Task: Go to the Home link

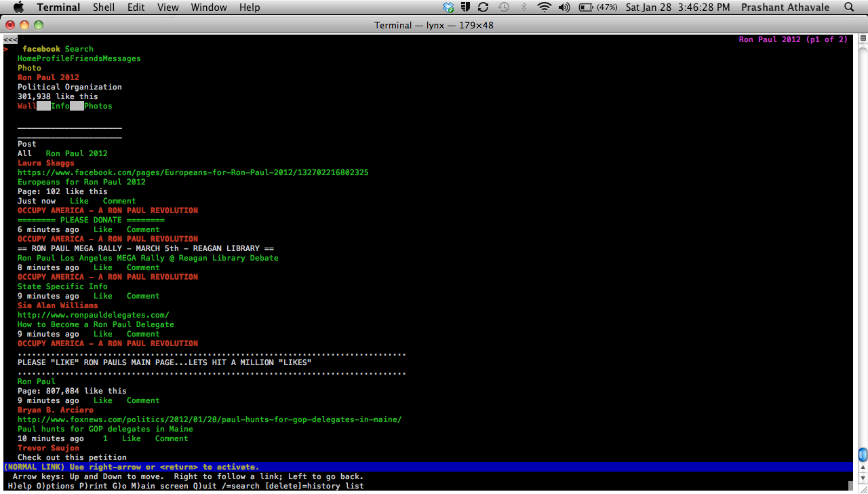Action: pos(27,58)
